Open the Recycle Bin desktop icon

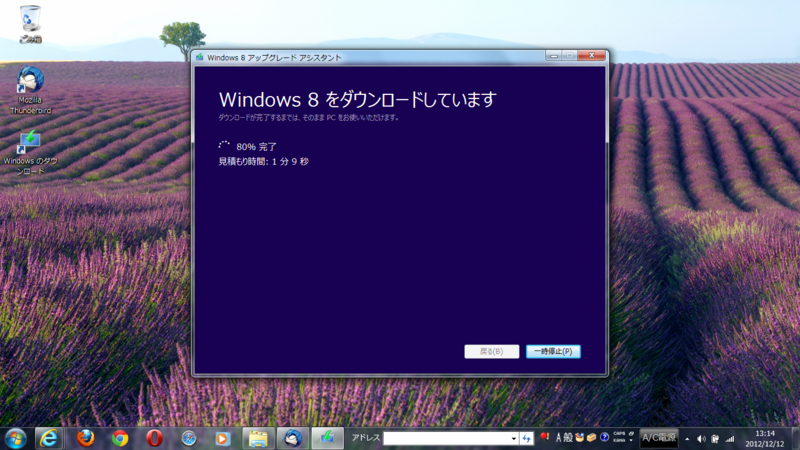(30, 23)
